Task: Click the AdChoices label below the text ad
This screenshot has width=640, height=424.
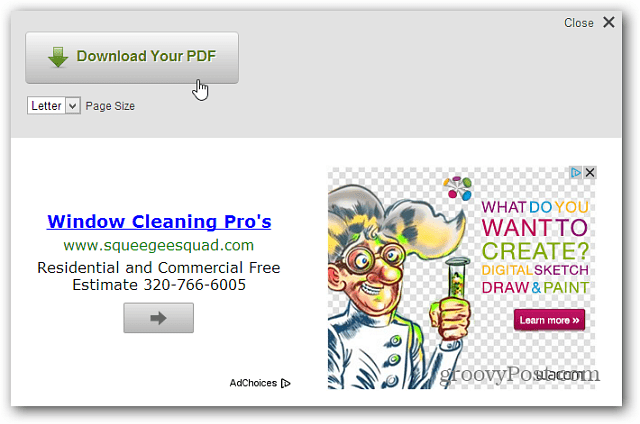Action: tap(253, 383)
